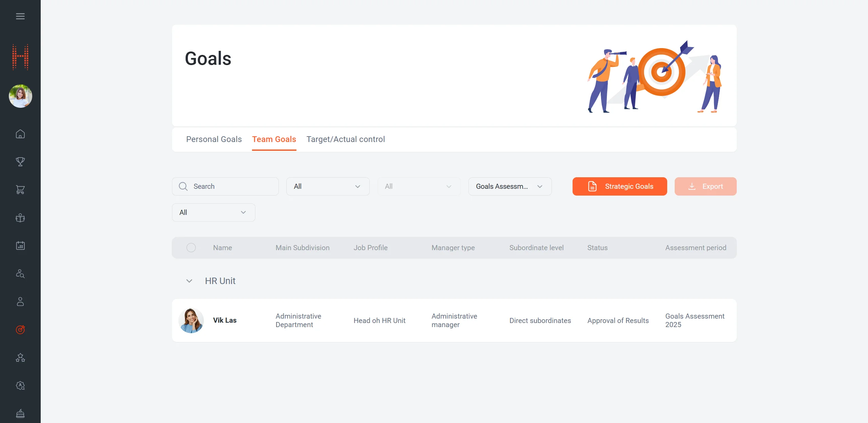868x423 pixels.
Task: Switch to Personal Goals tab
Action: pos(214,139)
